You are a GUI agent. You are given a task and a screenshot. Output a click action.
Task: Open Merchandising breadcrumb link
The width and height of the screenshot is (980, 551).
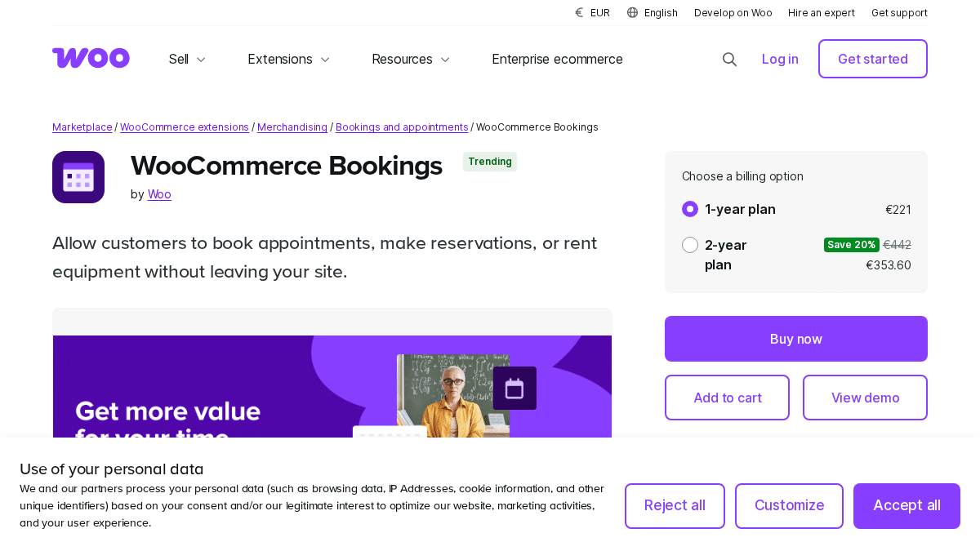(x=292, y=127)
